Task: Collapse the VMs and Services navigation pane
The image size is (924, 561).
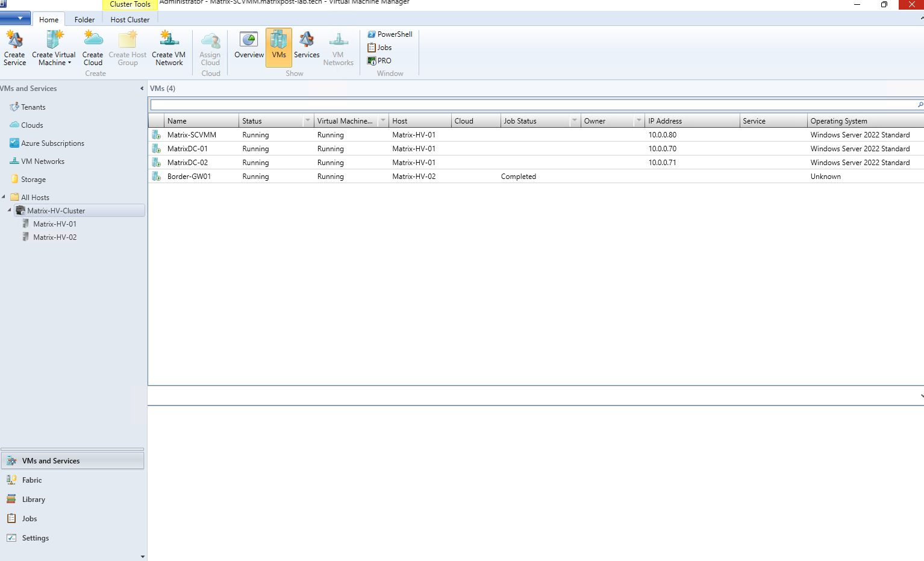Action: click(x=142, y=89)
